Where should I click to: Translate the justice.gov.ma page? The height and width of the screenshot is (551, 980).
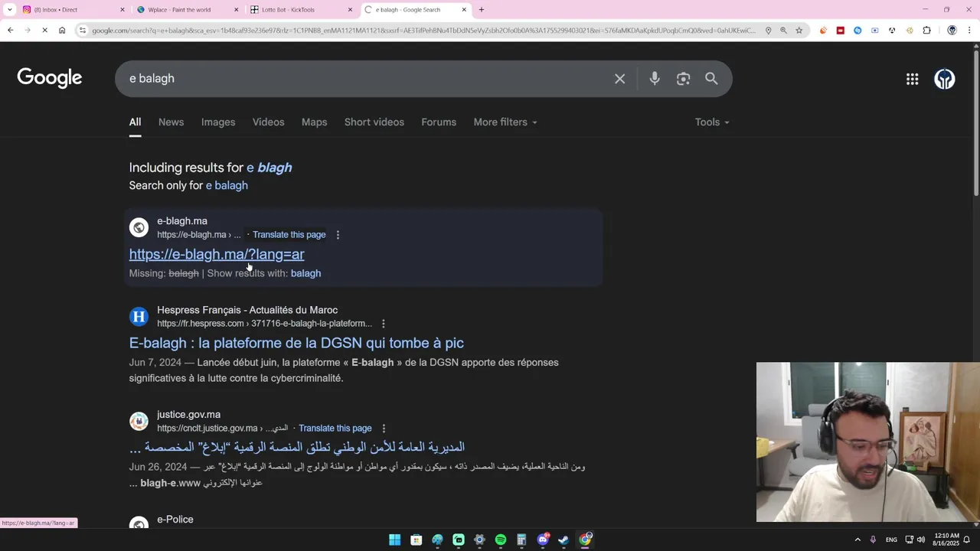[335, 429]
